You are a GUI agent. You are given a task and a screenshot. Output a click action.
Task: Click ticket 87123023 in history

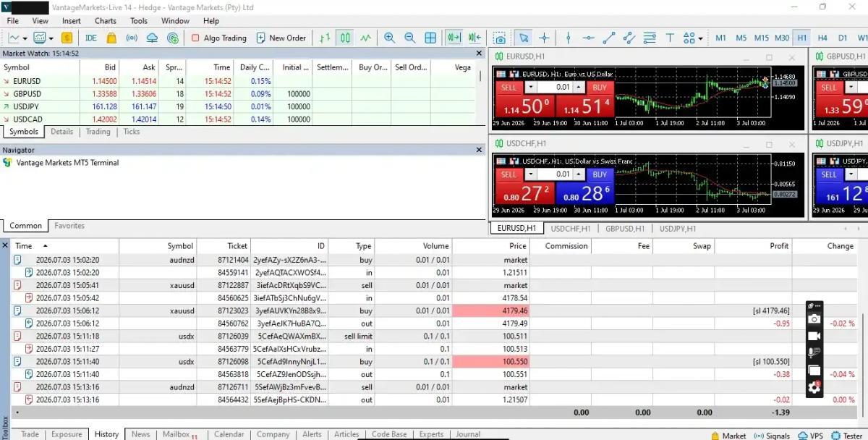(233, 310)
